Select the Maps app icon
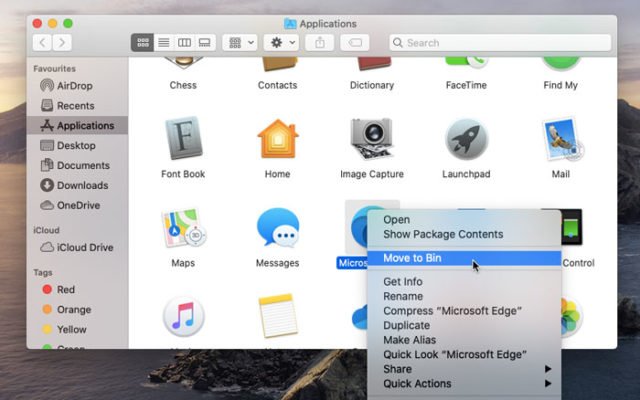640x400 pixels. tap(183, 228)
